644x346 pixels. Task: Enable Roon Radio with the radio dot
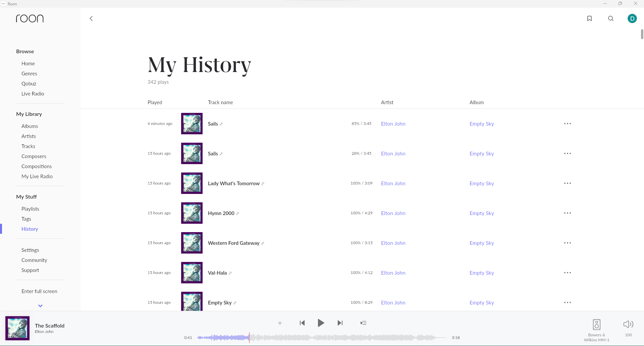[280, 323]
